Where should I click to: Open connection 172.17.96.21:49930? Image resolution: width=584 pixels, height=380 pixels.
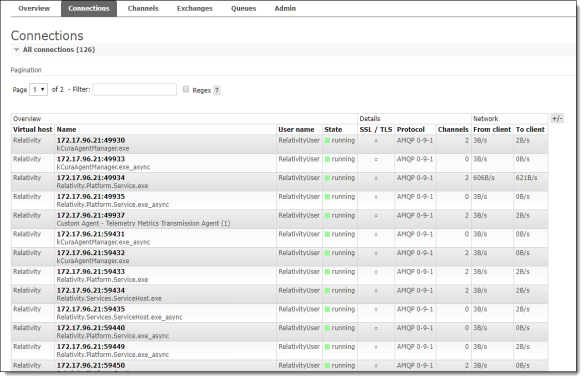(x=91, y=140)
